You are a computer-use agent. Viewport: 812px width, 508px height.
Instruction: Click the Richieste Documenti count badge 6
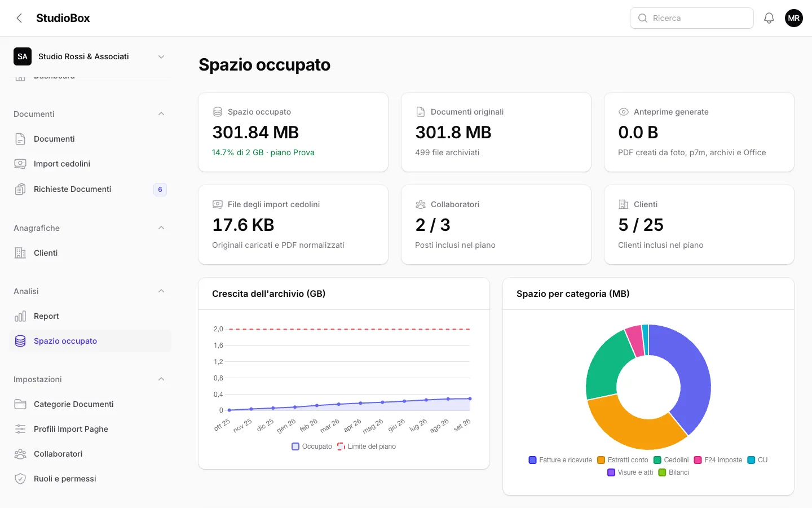tap(160, 190)
